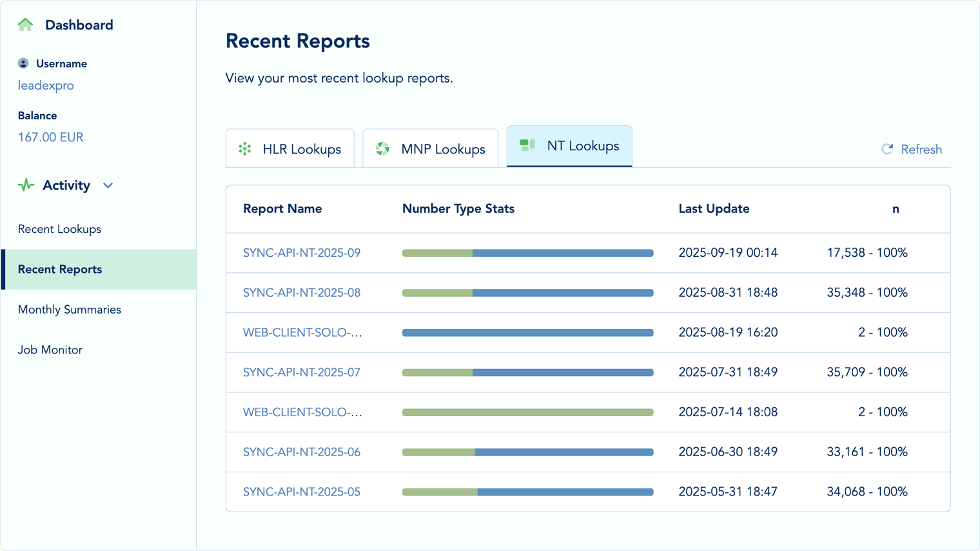
Task: Collapse the Activity section in the sidebar
Action: (x=108, y=185)
